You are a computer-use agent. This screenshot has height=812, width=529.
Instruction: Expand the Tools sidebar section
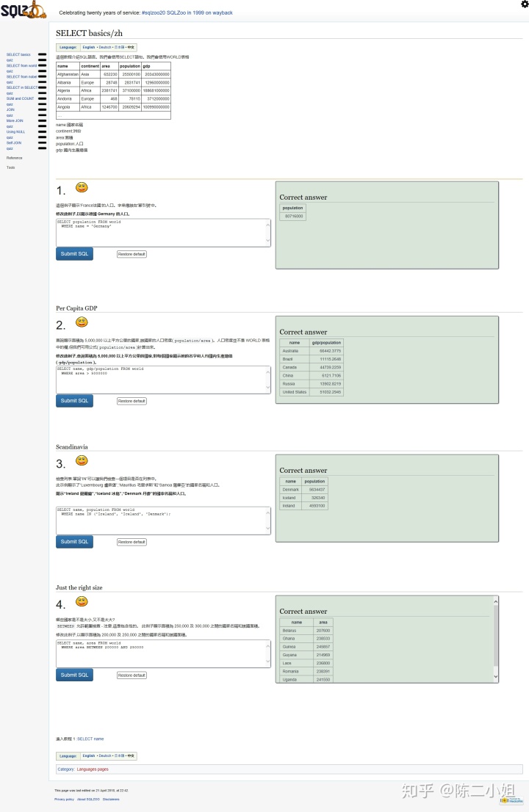coord(10,167)
